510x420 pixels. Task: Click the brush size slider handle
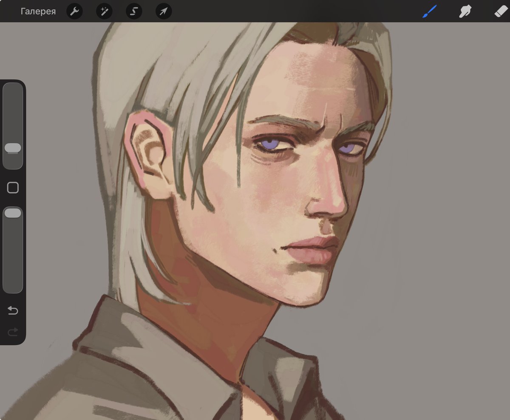[x=13, y=148]
